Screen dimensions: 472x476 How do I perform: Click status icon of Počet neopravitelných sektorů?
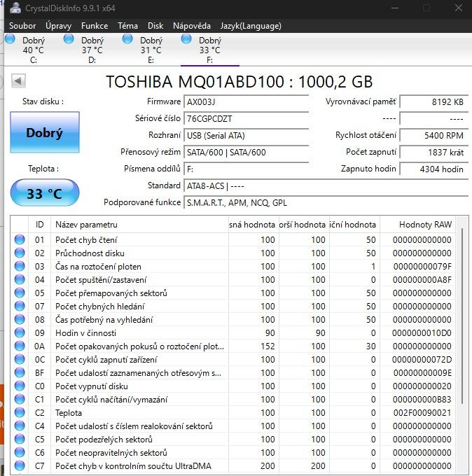[x=20, y=453]
